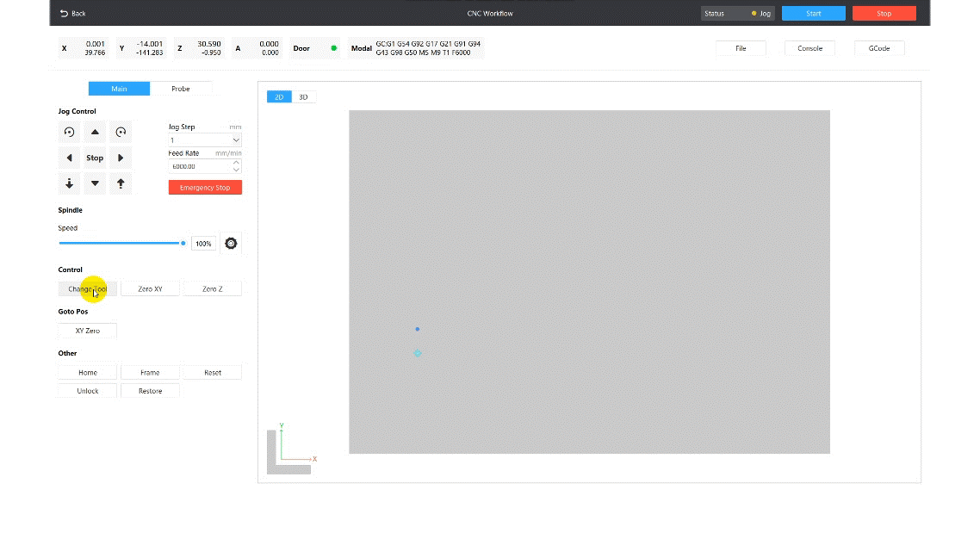Set spindle speed using the Speed slider
The height and width of the screenshot is (533, 980).
(x=121, y=243)
